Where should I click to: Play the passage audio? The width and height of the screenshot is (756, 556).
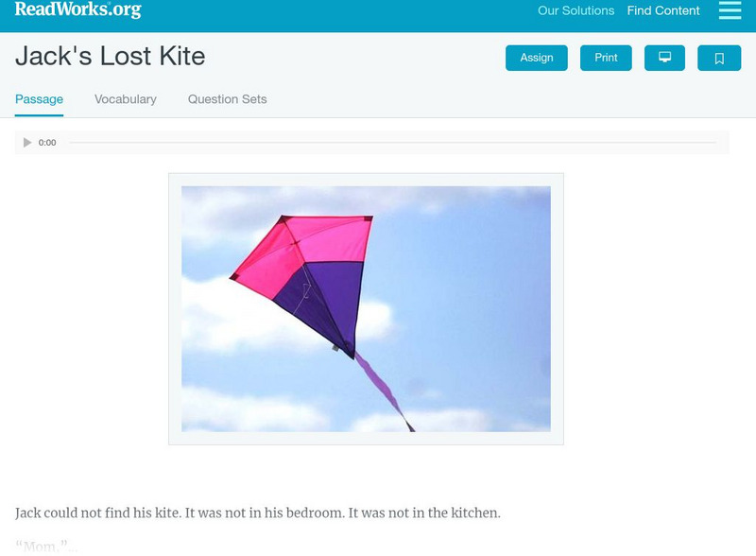[27, 143]
